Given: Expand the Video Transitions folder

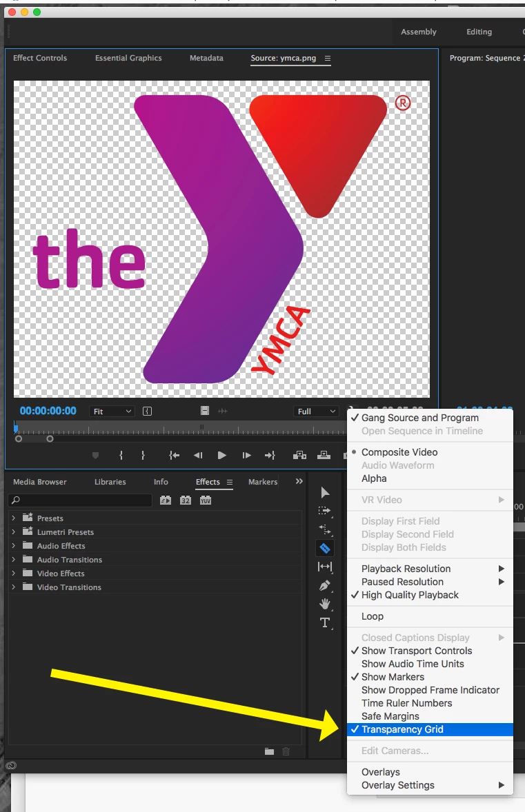Looking at the screenshot, I should pos(14,587).
